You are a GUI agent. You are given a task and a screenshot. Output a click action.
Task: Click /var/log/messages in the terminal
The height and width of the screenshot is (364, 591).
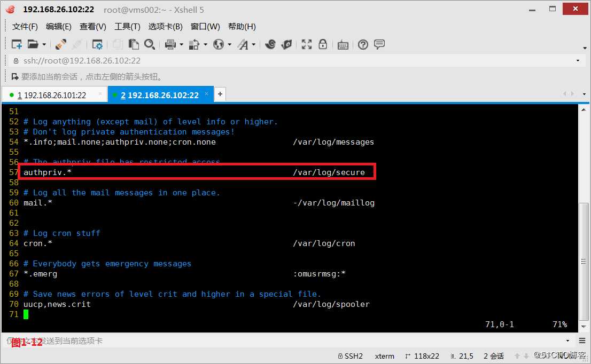click(x=333, y=142)
